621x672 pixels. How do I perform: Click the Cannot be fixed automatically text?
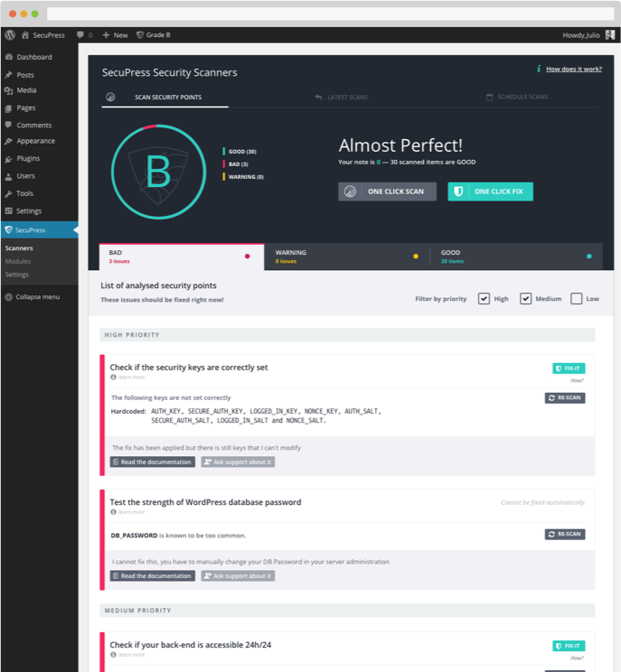(542, 502)
